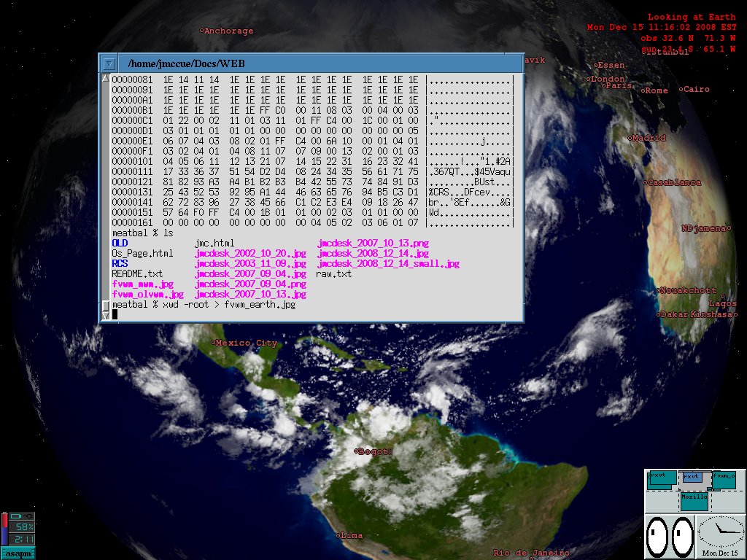
Task: Click the README.txt file name
Action: click(137, 274)
